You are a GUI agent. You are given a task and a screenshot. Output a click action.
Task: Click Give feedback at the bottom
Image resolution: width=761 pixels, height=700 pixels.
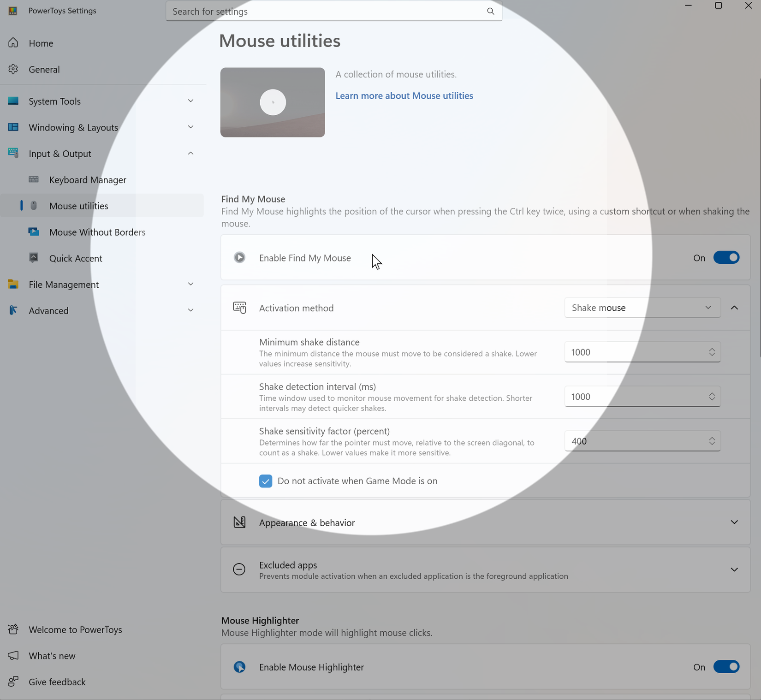click(57, 682)
